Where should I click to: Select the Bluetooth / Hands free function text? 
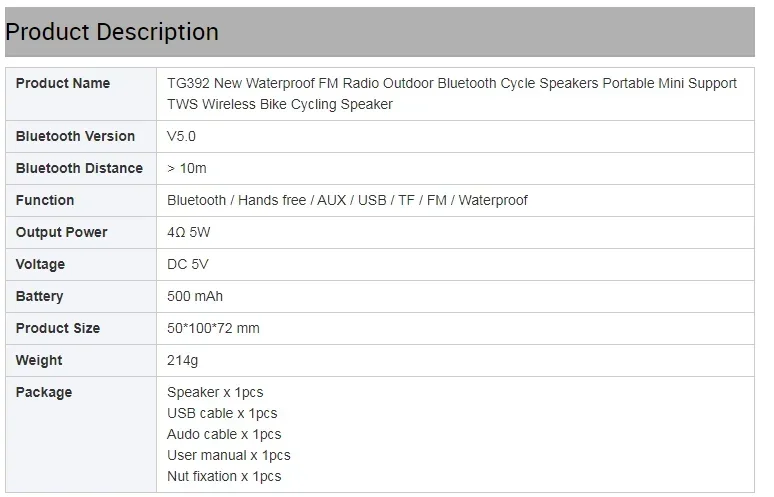click(347, 200)
